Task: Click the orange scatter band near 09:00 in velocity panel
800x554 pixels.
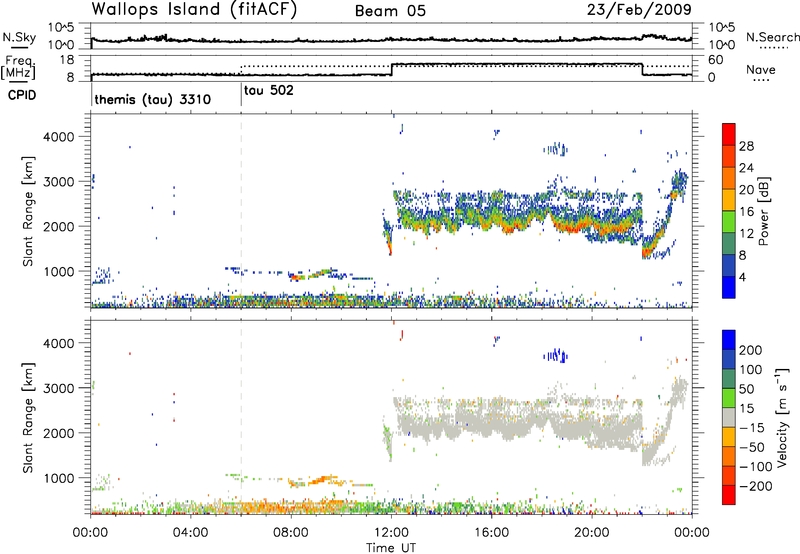Action: (321, 480)
